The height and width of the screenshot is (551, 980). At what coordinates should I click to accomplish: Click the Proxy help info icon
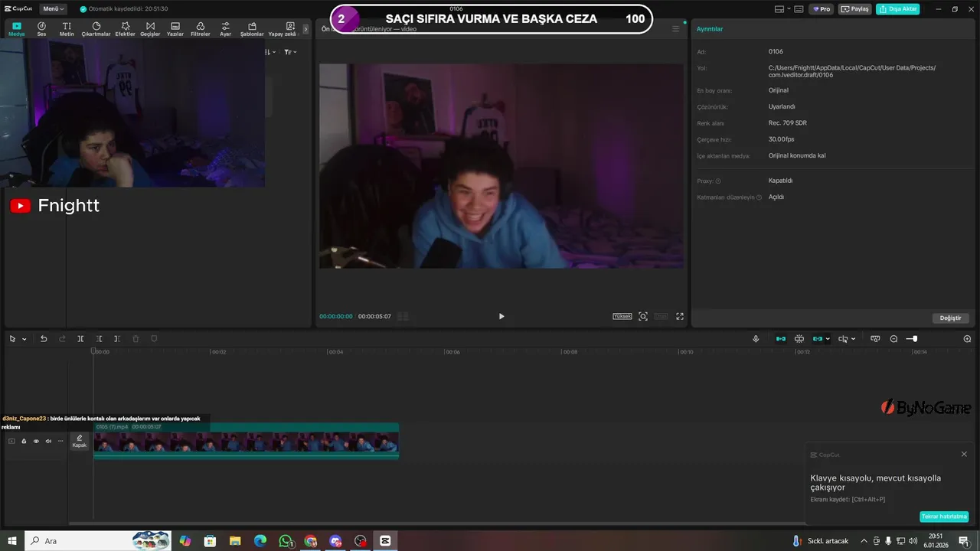(x=718, y=181)
